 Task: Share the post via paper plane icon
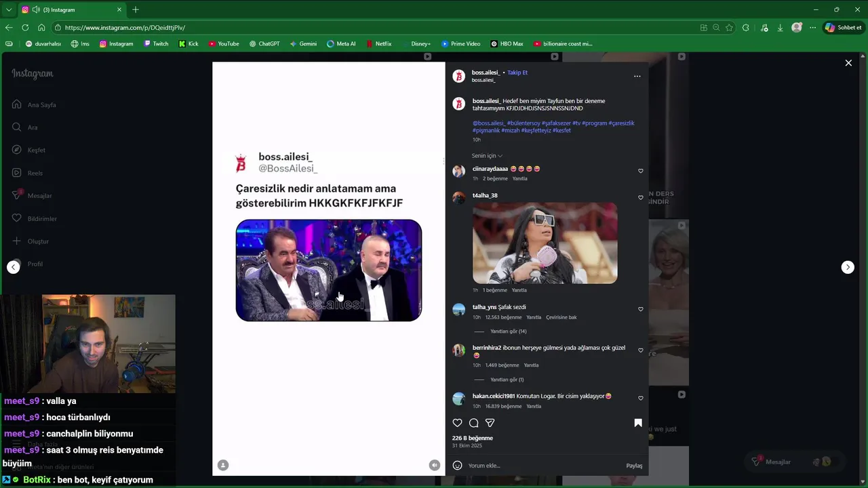(x=490, y=423)
